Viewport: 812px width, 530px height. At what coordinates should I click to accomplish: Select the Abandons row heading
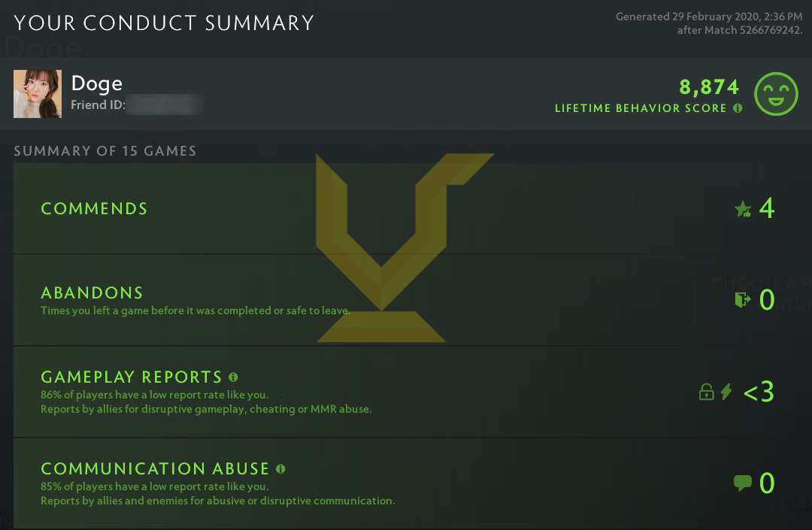click(92, 292)
